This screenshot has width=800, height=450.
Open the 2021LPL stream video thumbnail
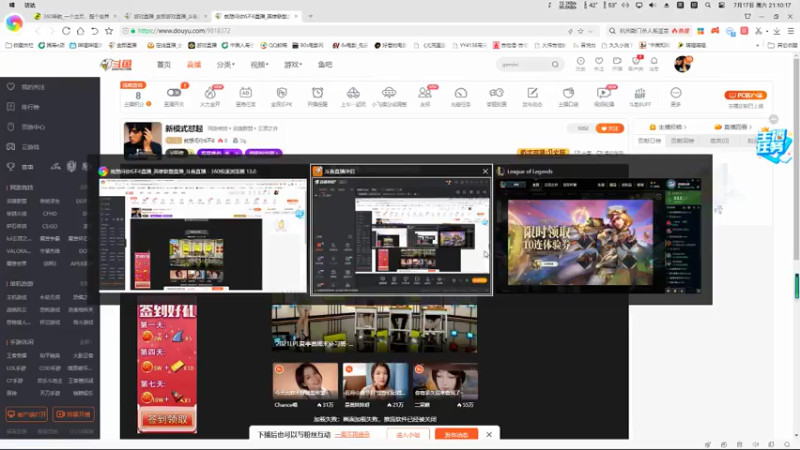374,329
